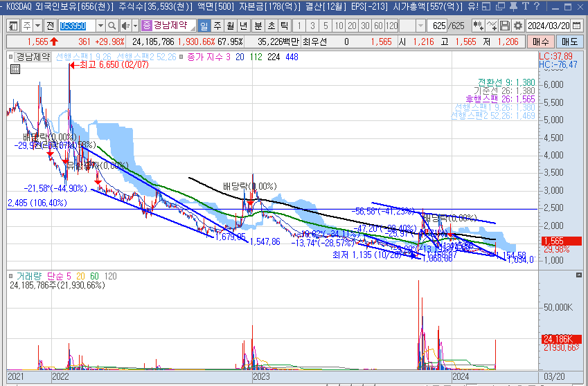The height and width of the screenshot is (386, 588).
Task: Select interval 3 button
Action: click(x=312, y=26)
